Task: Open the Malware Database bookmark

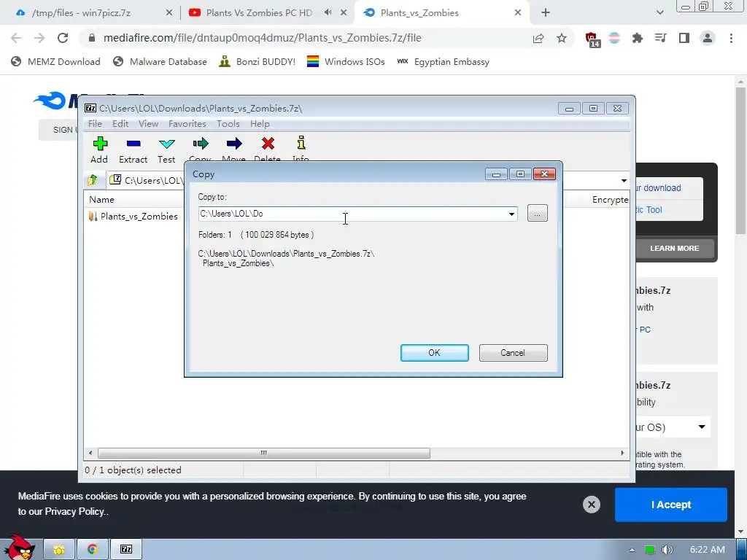Action: (x=160, y=61)
